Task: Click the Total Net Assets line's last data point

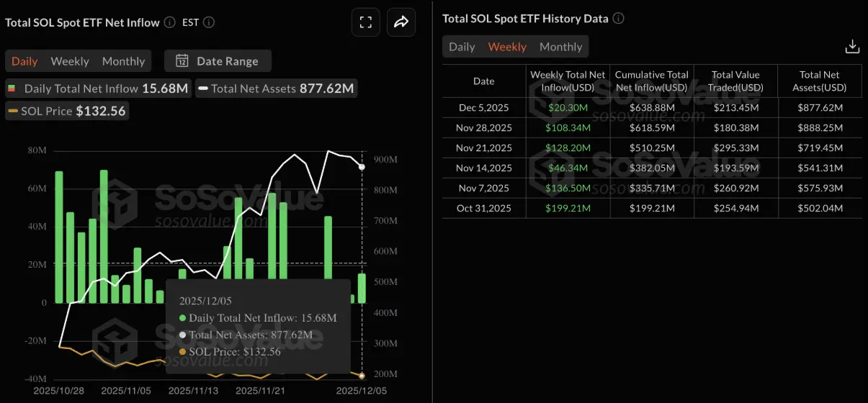Action: [362, 167]
